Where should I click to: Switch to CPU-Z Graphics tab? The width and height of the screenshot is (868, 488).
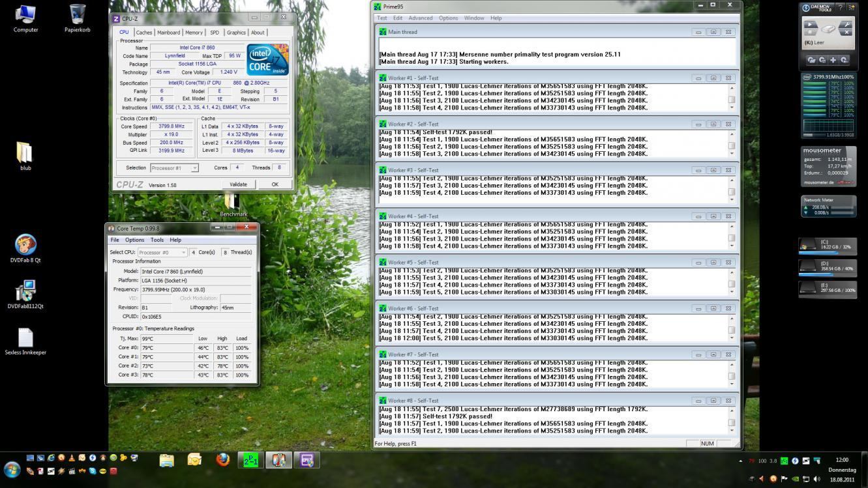(236, 32)
